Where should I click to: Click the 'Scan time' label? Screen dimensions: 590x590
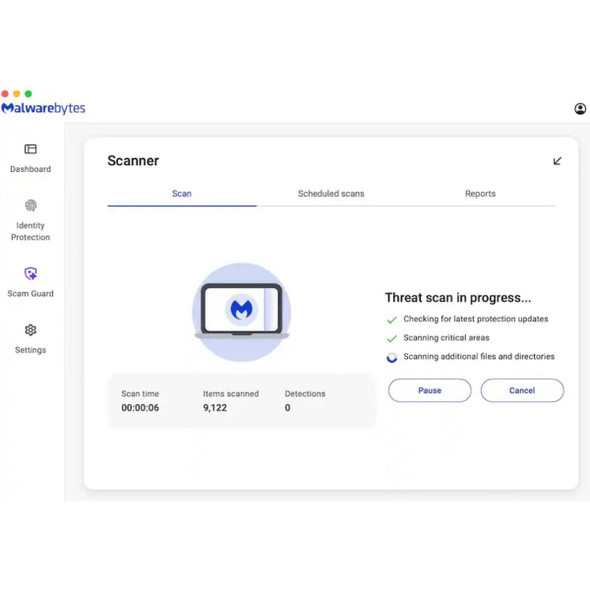tap(140, 394)
